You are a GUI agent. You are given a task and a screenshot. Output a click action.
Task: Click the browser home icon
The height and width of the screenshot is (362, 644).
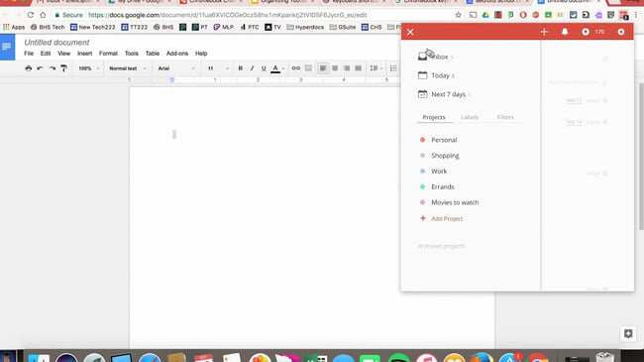point(43,15)
